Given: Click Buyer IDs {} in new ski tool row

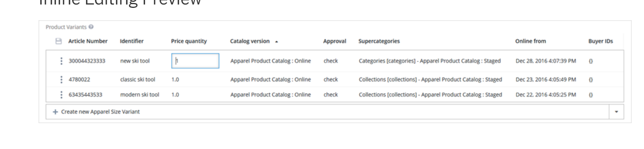Looking at the screenshot, I should 590,61.
